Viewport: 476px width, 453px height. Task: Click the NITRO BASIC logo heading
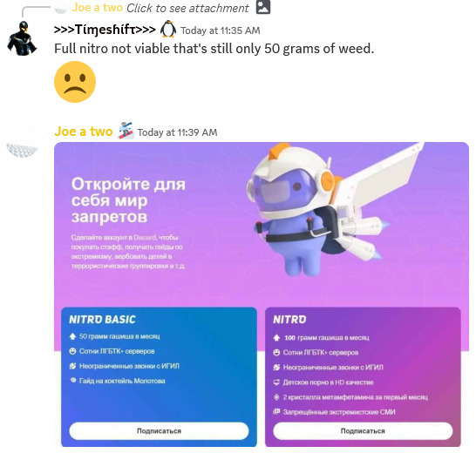click(102, 320)
